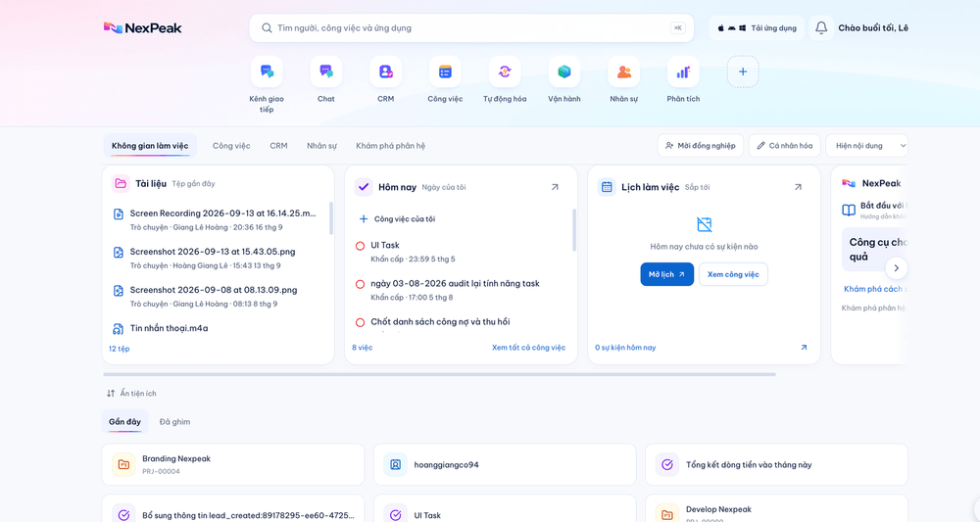The width and height of the screenshot is (980, 522).
Task: Mark Chốt danh sách công nợ task complete
Action: point(360,323)
